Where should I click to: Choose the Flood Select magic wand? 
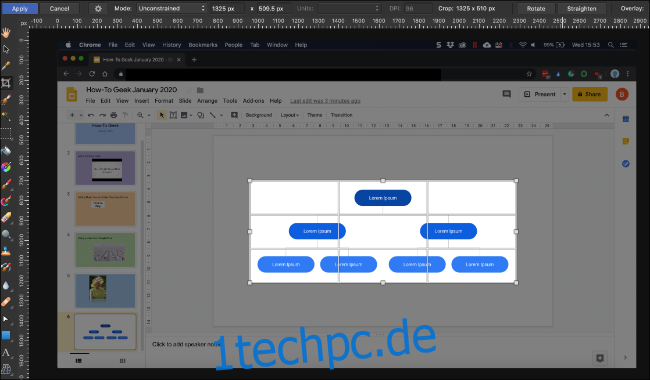[x=6, y=116]
